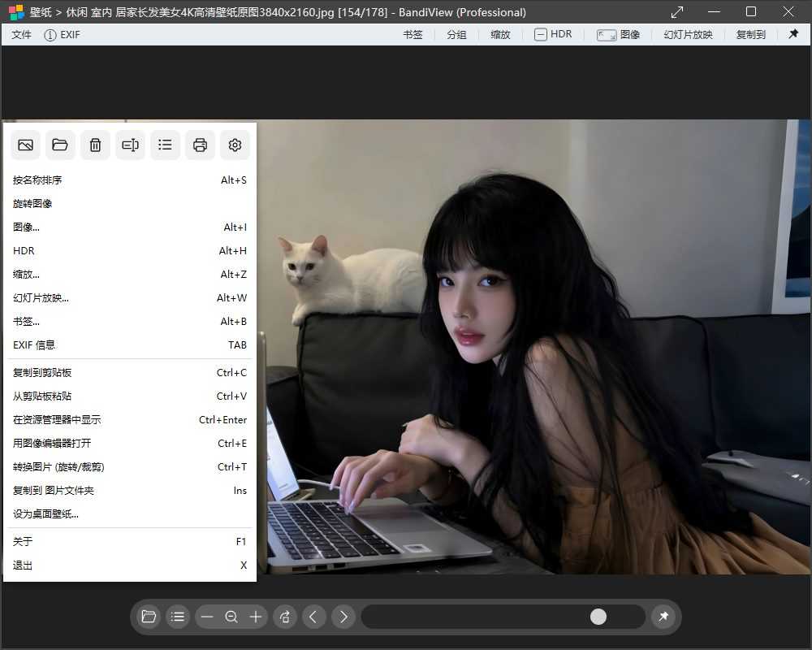Zoom in with the plus button
812x650 pixels.
coord(256,617)
